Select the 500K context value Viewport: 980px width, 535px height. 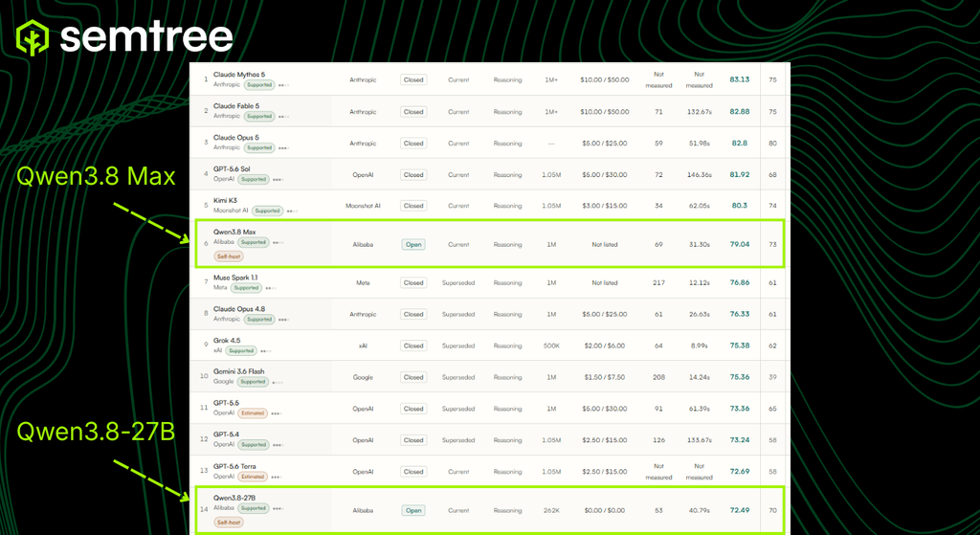tap(551, 346)
